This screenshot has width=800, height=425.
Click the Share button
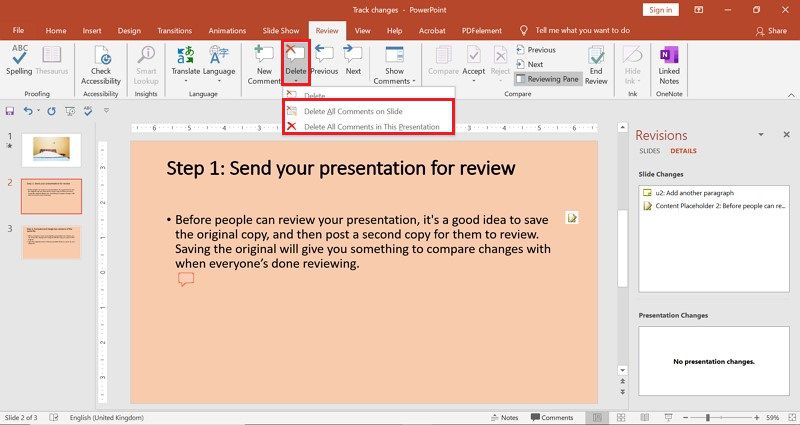771,31
